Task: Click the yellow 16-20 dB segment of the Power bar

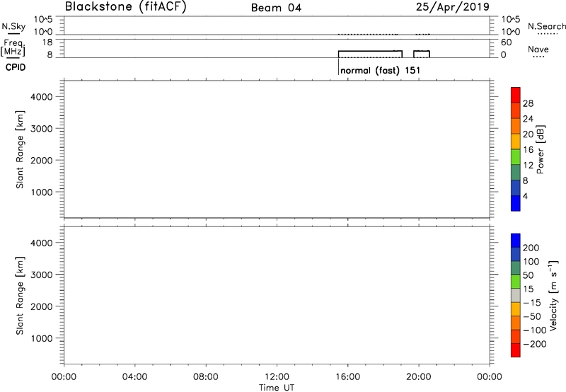Action: click(x=516, y=141)
